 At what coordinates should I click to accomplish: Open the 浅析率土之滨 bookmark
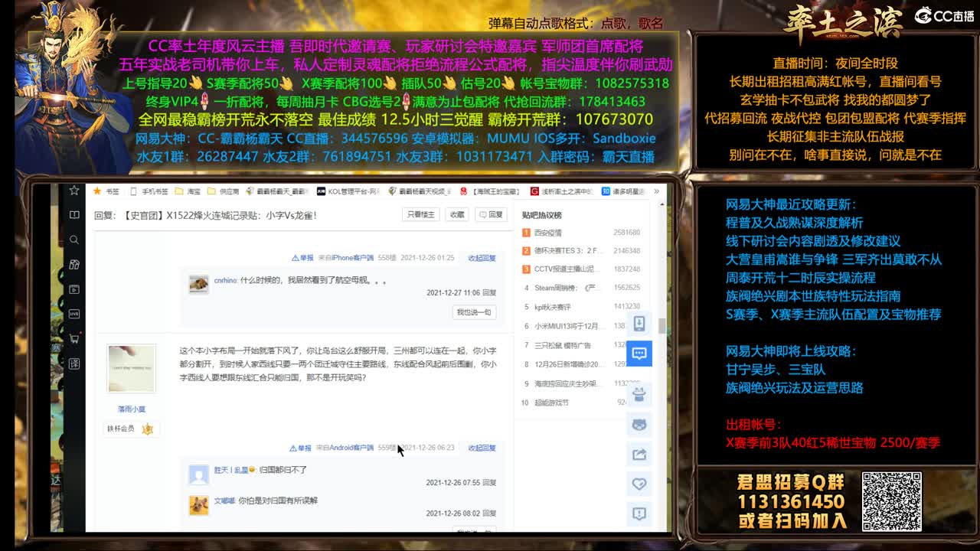pos(561,191)
